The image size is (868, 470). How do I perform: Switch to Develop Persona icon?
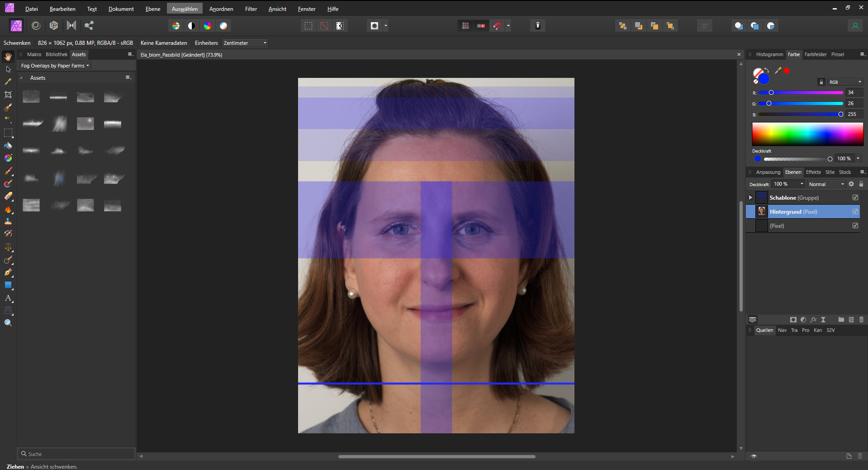coord(54,26)
